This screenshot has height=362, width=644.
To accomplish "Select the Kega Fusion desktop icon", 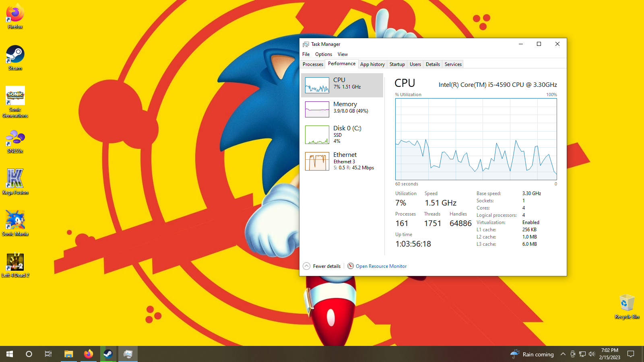I will [15, 182].
